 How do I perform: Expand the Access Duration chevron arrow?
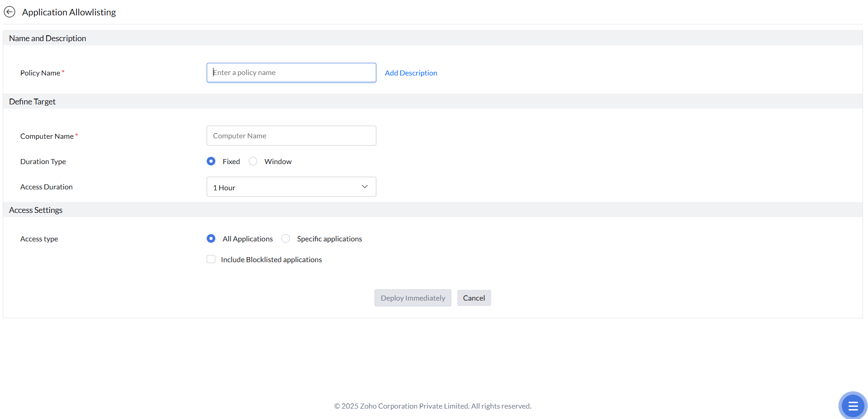click(365, 187)
